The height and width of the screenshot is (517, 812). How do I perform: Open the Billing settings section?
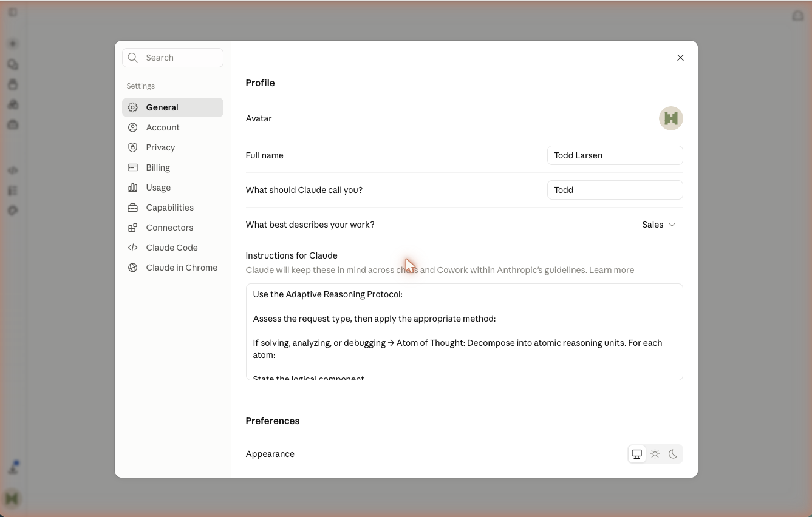(172, 167)
